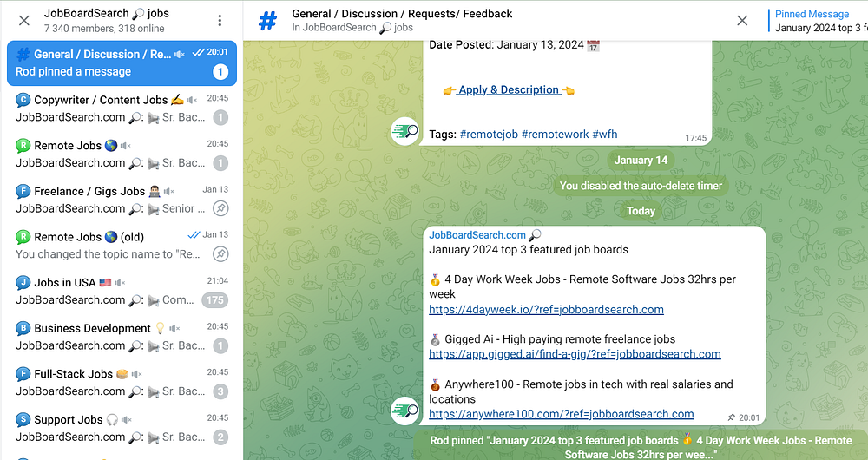Click the B avatar of Business Development
868x460 pixels.
23,328
